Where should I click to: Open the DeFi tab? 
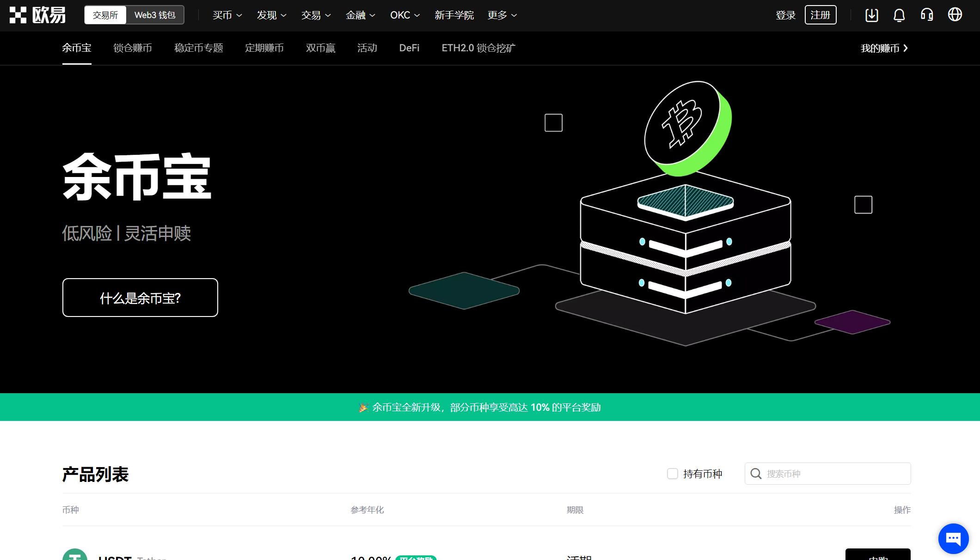[x=409, y=48]
